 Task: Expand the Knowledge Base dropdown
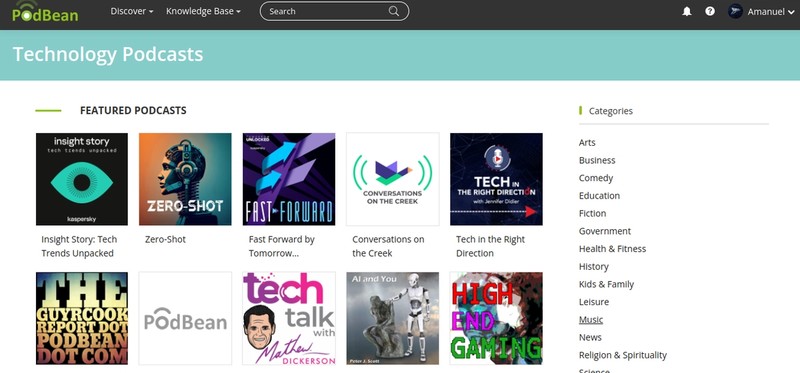(x=204, y=11)
